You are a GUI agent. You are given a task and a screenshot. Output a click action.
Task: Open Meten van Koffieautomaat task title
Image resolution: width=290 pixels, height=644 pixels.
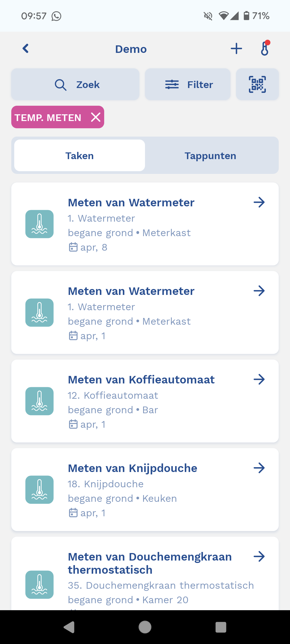click(x=141, y=380)
